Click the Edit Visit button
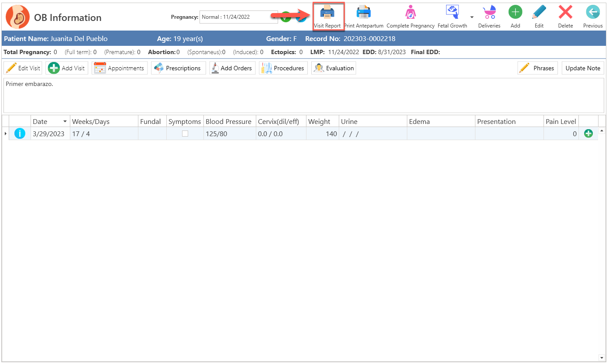Viewport: 609px width, 364px height. (23, 68)
